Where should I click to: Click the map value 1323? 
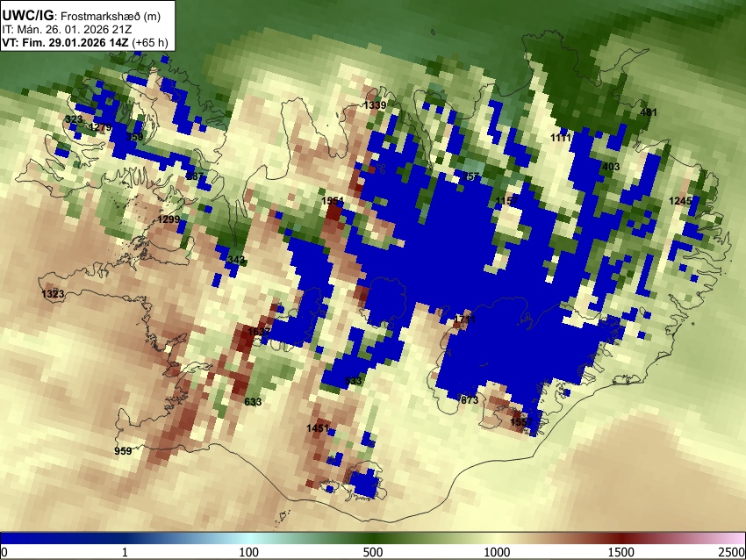(x=53, y=294)
